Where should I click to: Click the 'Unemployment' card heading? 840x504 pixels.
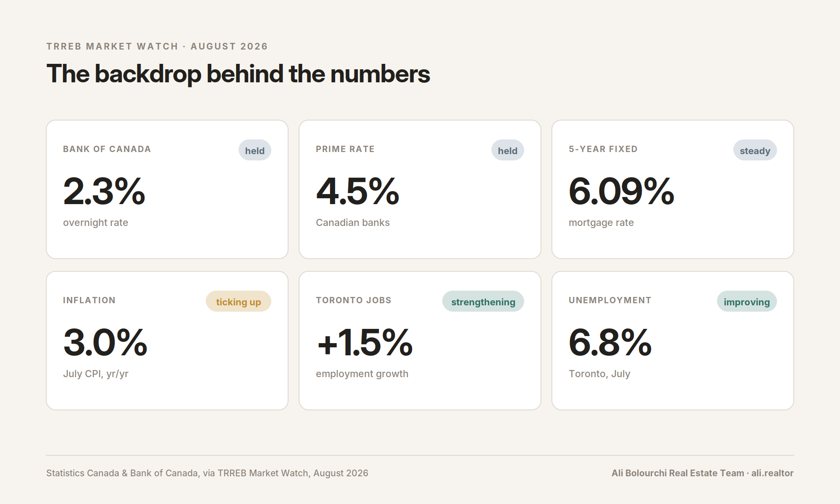coord(610,300)
